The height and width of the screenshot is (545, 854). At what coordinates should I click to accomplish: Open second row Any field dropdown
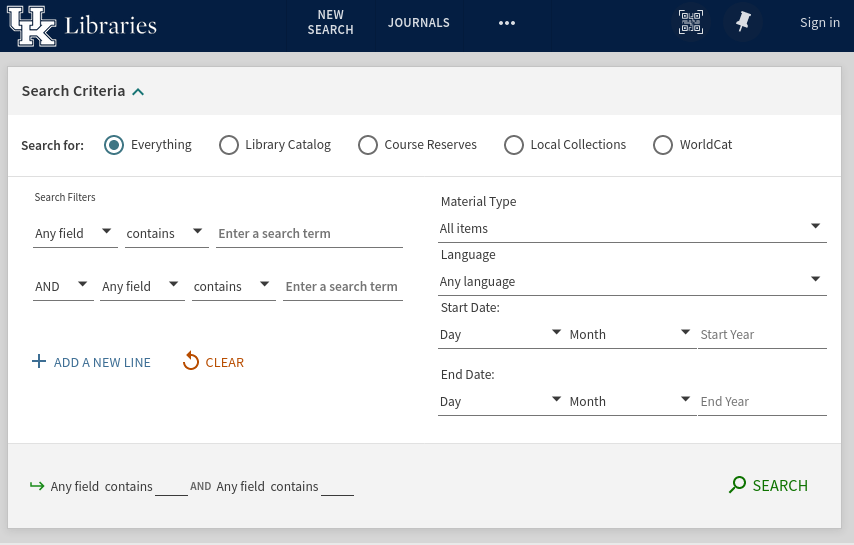142,286
